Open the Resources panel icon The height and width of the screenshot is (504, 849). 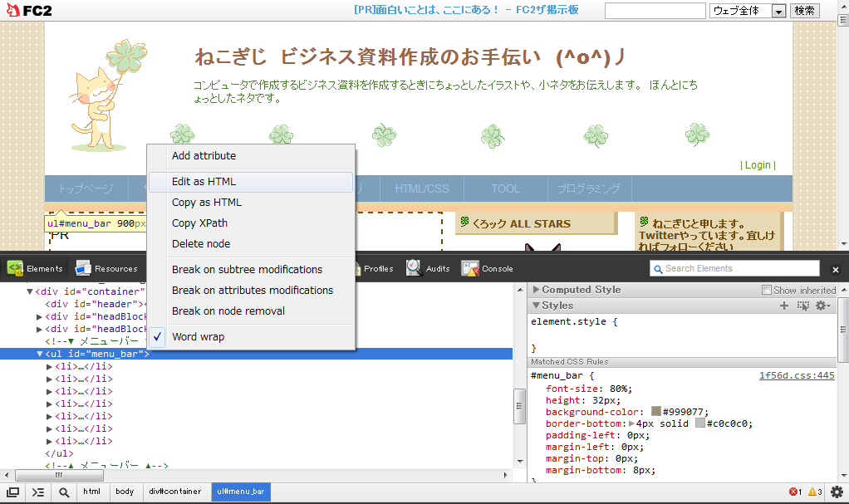(x=83, y=268)
